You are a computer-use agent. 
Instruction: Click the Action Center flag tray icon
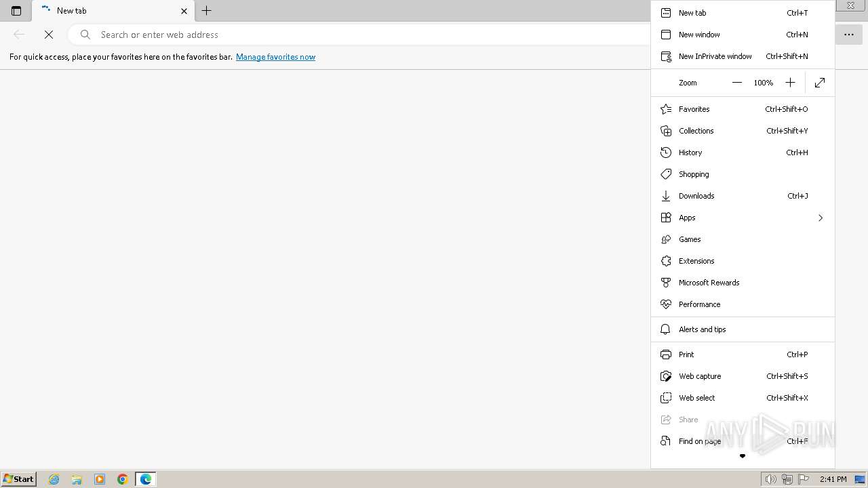(x=803, y=479)
